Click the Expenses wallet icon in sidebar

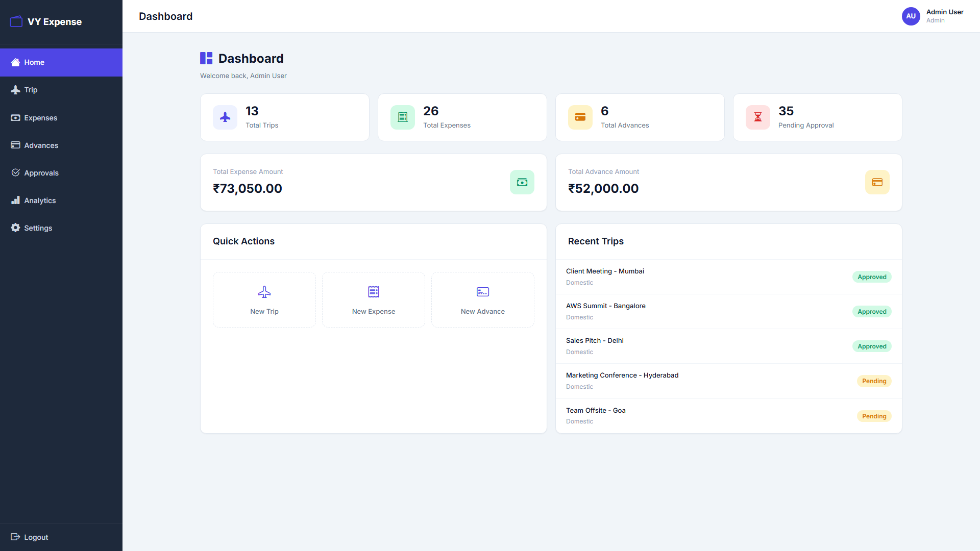(x=15, y=117)
